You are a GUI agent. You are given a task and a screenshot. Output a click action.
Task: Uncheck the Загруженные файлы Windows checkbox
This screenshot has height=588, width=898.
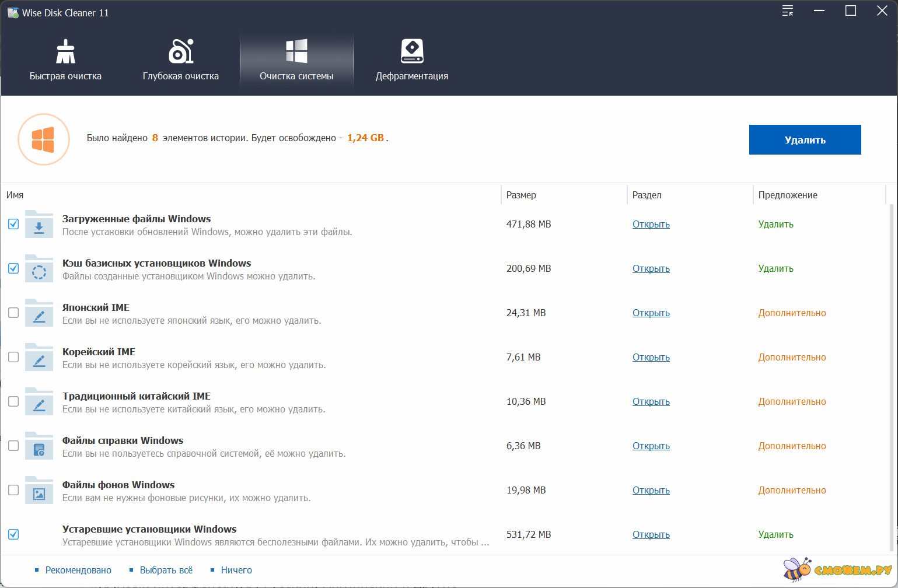pos(13,224)
